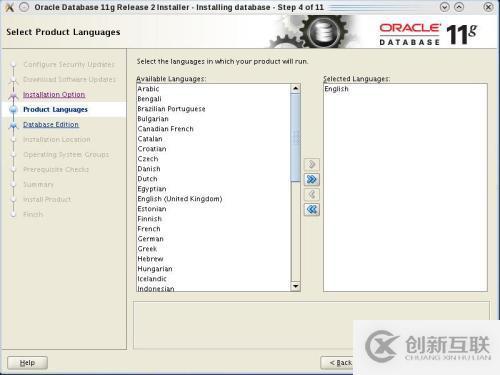
Task: Select Bengali in Available Languages
Action: pos(214,99)
